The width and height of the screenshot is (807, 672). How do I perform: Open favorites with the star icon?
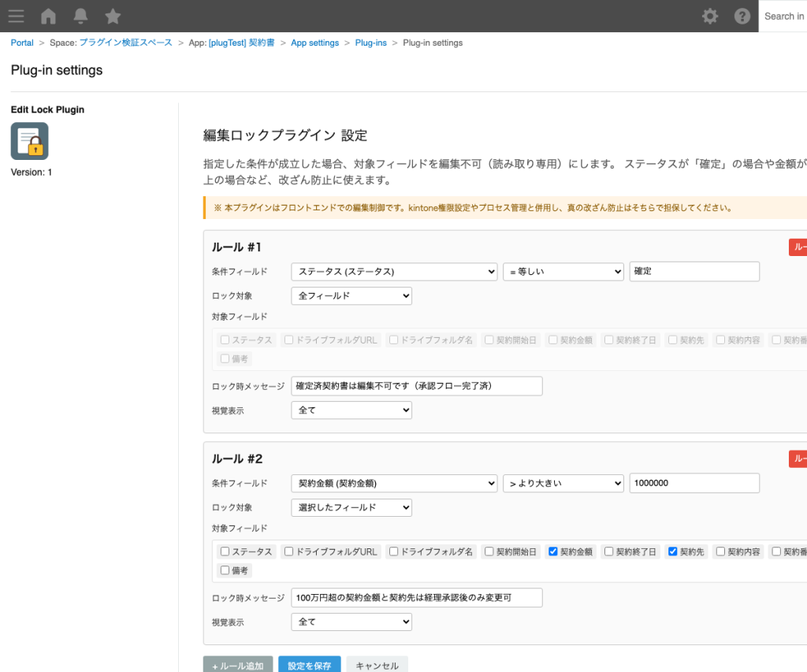110,16
